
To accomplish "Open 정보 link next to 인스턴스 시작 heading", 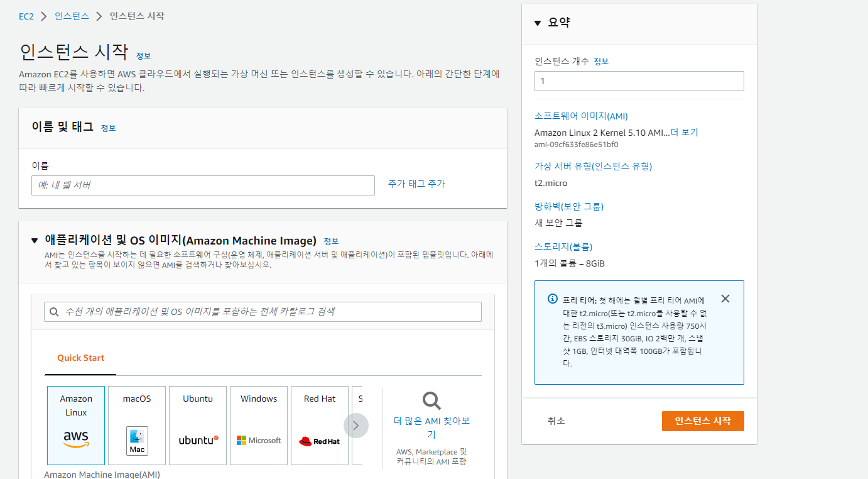I will coord(143,56).
